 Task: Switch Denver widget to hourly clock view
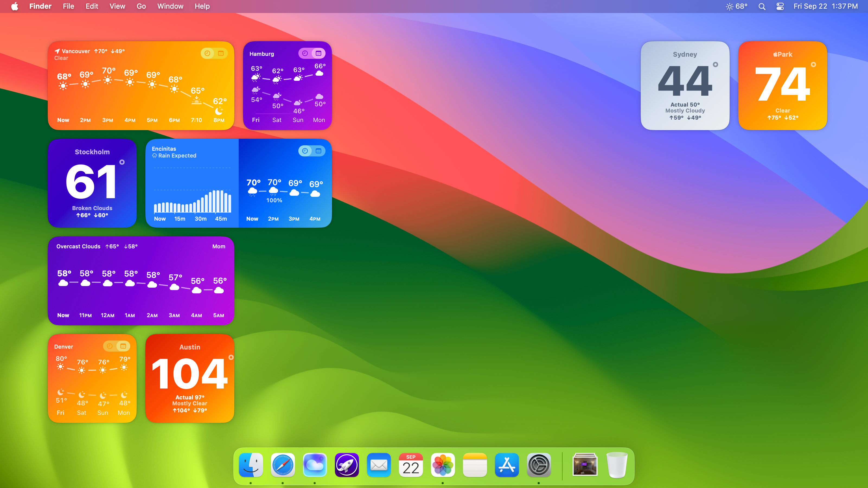pos(110,346)
